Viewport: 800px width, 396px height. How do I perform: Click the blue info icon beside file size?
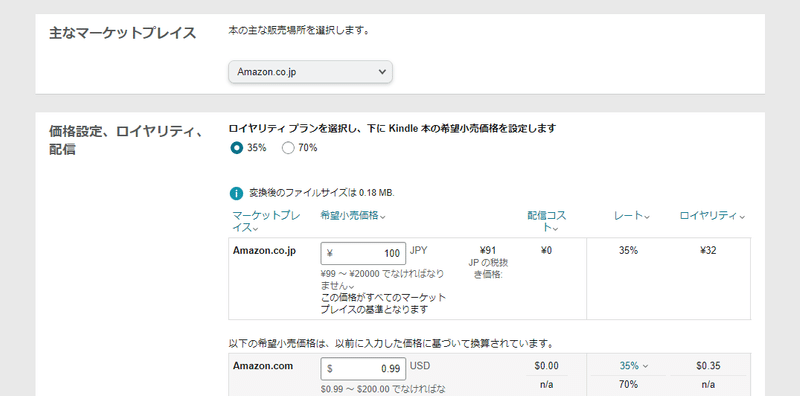point(236,193)
